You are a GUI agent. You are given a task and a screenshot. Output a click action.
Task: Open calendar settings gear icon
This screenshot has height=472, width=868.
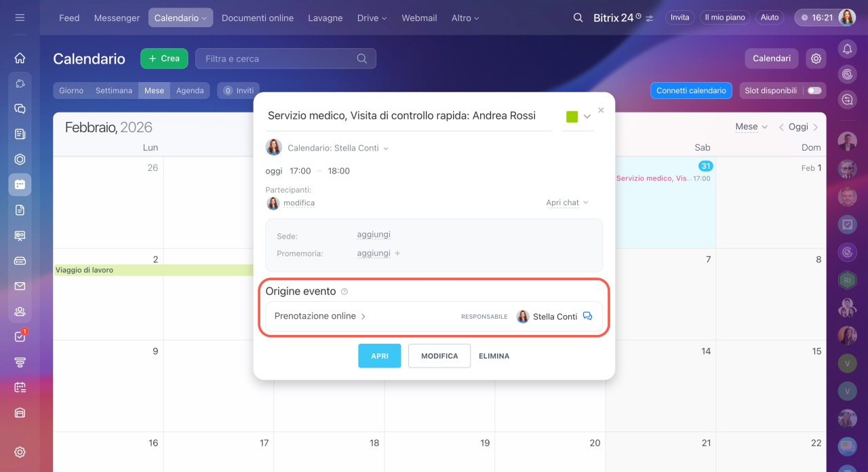click(x=816, y=59)
